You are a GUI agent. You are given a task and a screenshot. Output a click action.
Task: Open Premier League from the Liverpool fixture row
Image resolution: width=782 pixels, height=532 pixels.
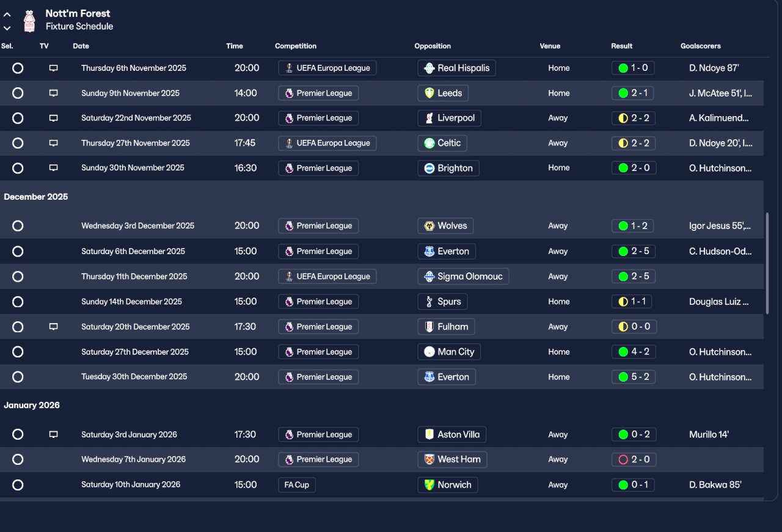(318, 118)
